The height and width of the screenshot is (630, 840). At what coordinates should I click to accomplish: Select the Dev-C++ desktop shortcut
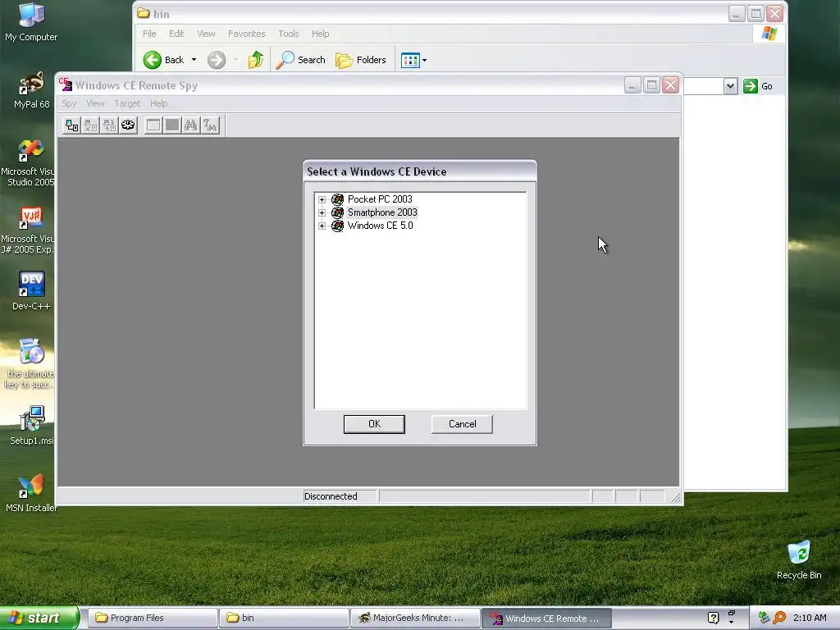(31, 291)
